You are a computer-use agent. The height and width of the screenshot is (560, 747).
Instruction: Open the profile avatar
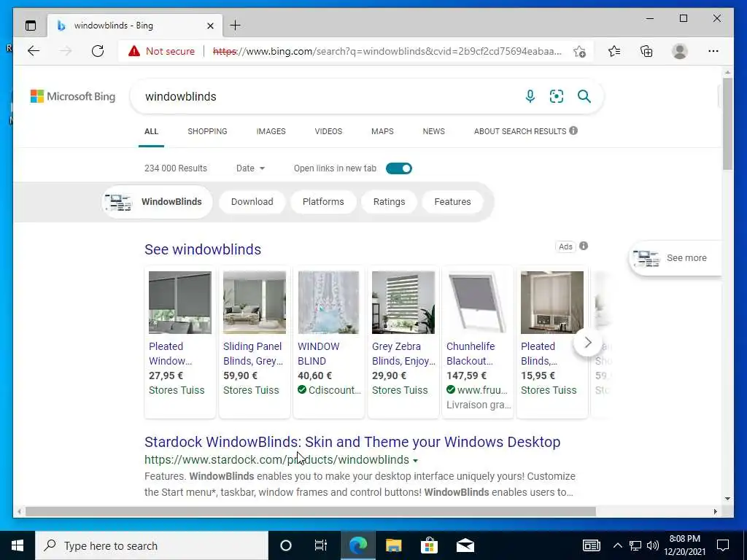pos(680,51)
